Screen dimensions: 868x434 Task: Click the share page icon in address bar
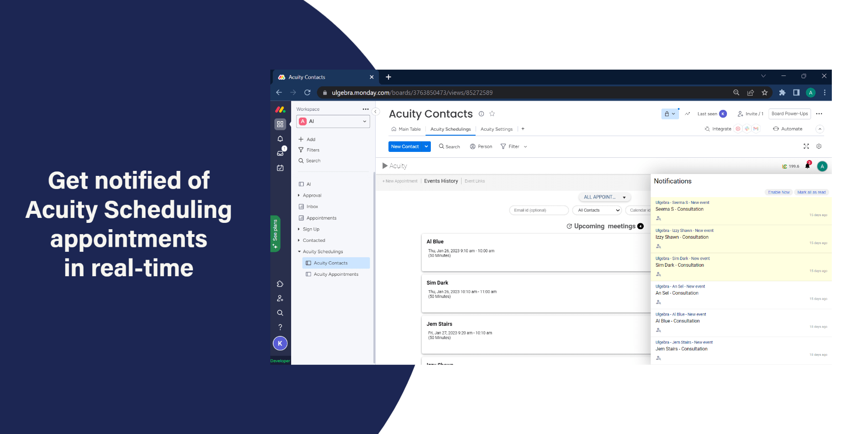point(750,92)
